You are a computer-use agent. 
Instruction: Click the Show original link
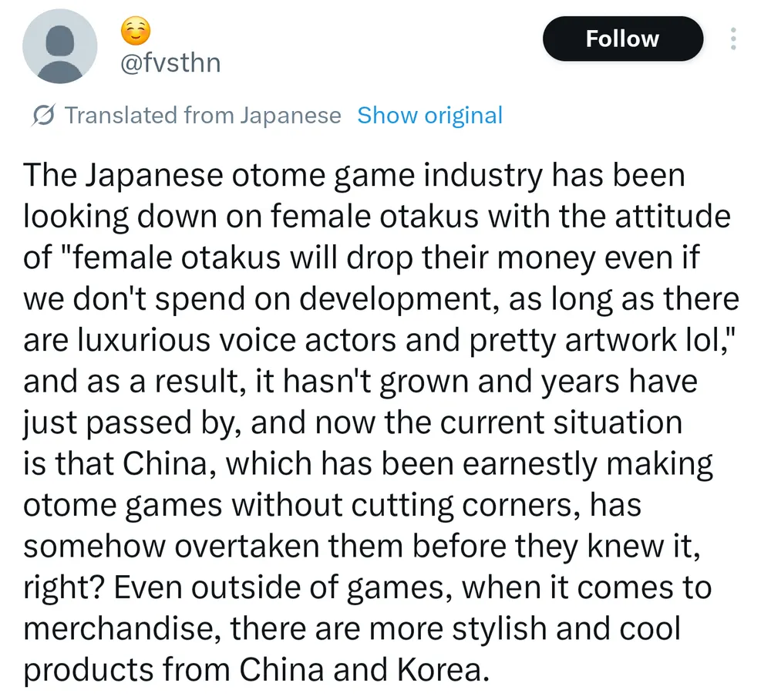[429, 116]
